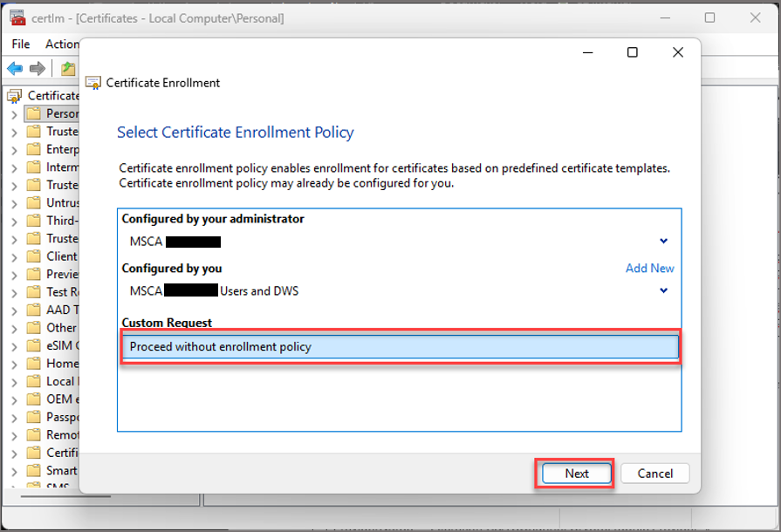The height and width of the screenshot is (532, 781).
Task: Expand the Remot tree node chevron
Action: pyautogui.click(x=14, y=436)
